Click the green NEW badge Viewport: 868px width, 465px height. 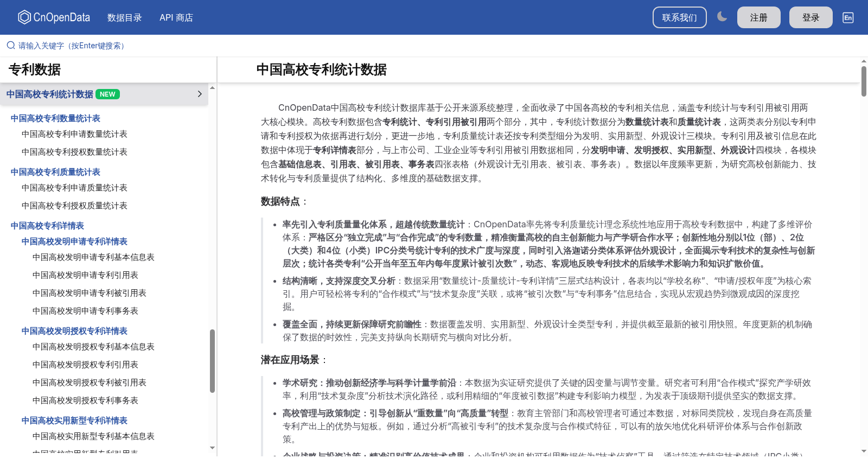(107, 94)
